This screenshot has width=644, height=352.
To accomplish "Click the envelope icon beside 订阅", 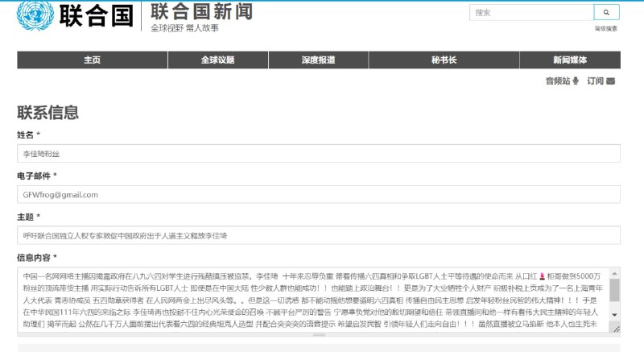I will tap(611, 81).
